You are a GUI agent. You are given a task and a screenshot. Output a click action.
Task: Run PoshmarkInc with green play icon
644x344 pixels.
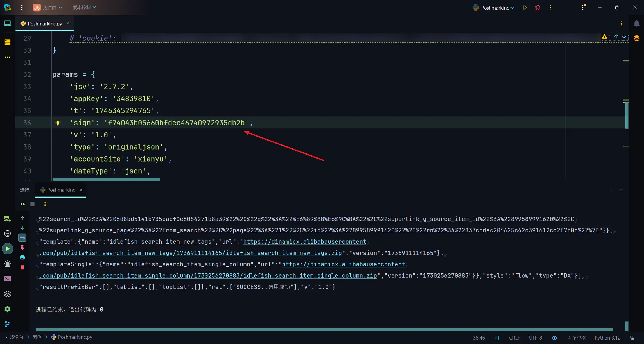tap(525, 8)
